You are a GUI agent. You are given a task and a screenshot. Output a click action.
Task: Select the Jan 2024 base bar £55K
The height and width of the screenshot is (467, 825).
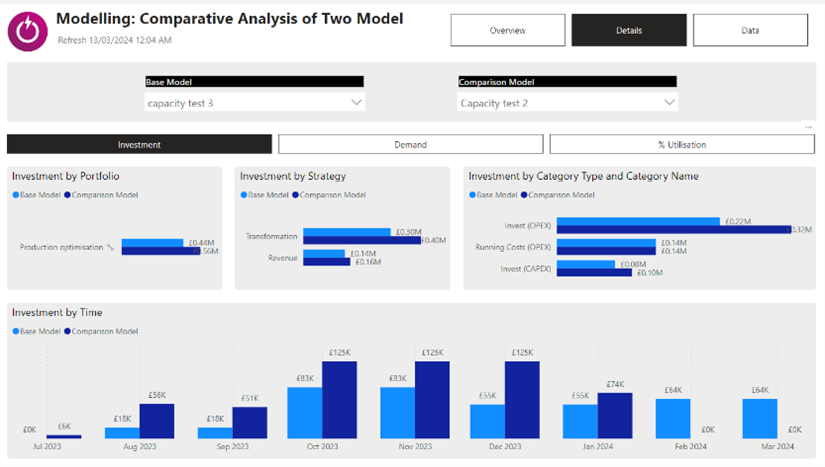(x=580, y=422)
